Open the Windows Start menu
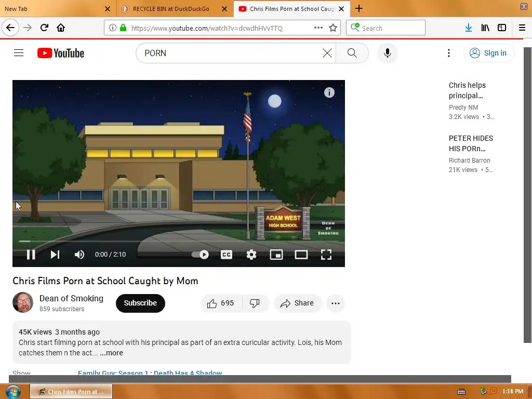532x399 pixels. click(x=13, y=392)
